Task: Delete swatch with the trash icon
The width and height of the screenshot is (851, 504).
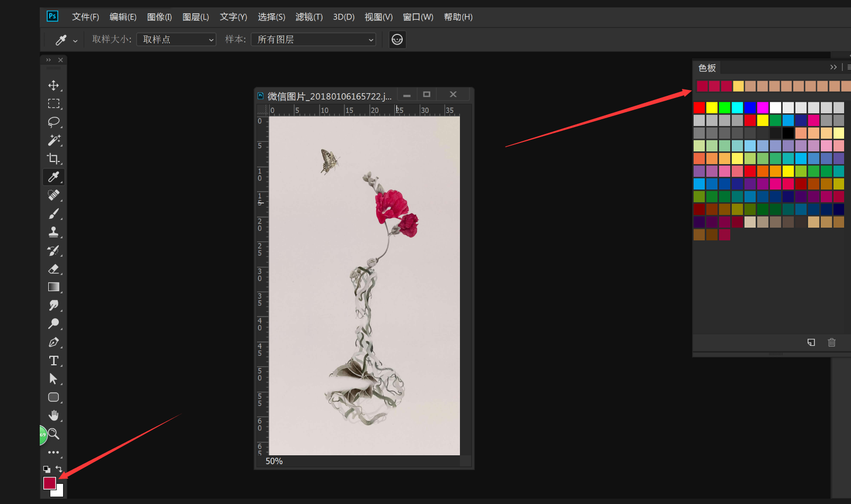Action: click(x=831, y=343)
